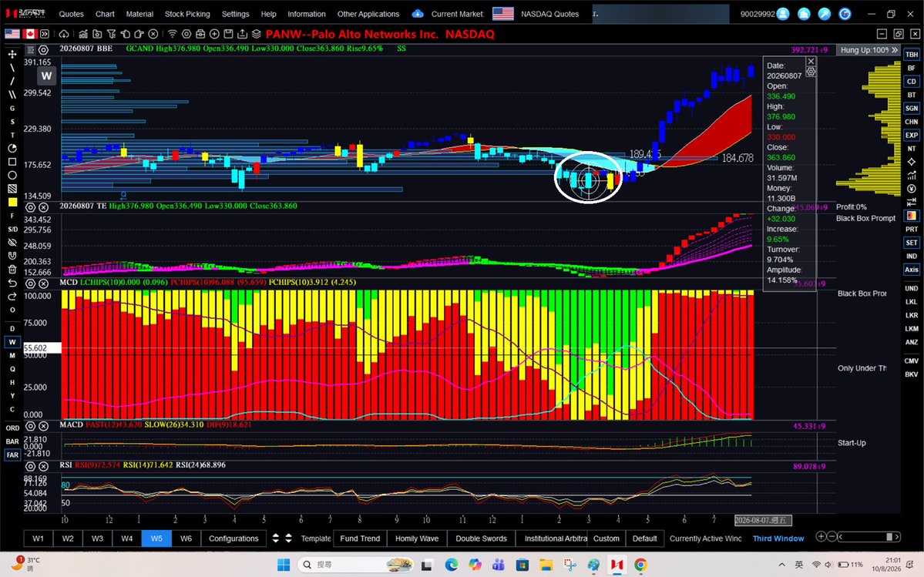Open the filter funnel toolbar icon
The image size is (924, 577).
pos(112,34)
